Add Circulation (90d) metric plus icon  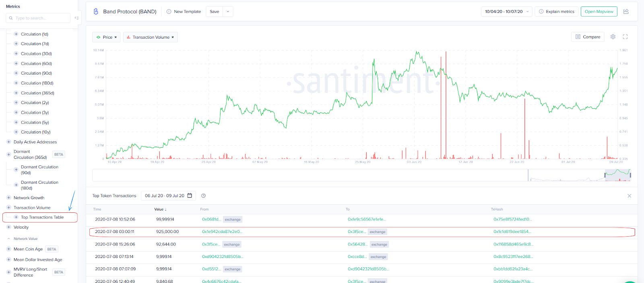[x=16, y=73]
